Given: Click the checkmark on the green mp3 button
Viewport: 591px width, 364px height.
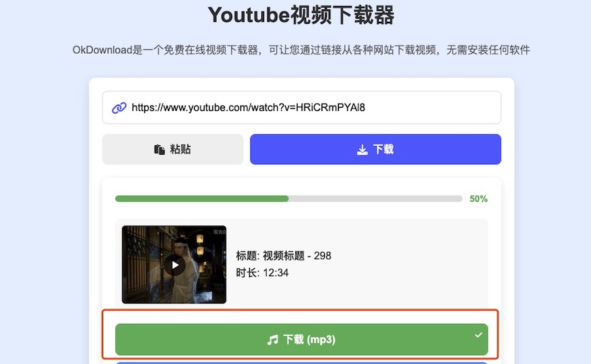Looking at the screenshot, I should point(478,335).
